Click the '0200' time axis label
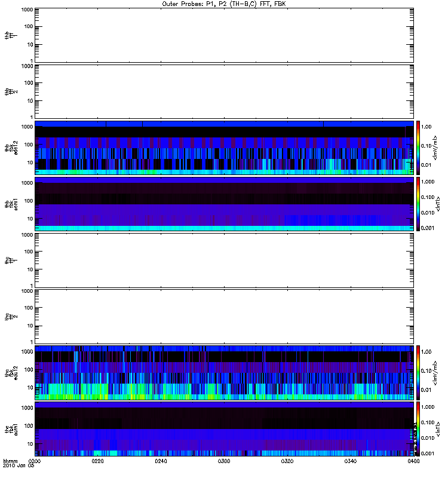The image size is (448, 478). pos(35,461)
